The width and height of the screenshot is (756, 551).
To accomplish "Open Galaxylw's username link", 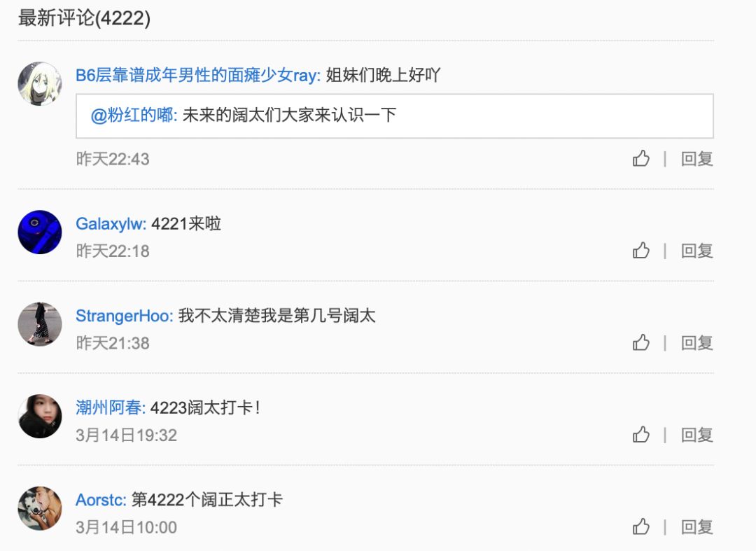I will tap(111, 223).
